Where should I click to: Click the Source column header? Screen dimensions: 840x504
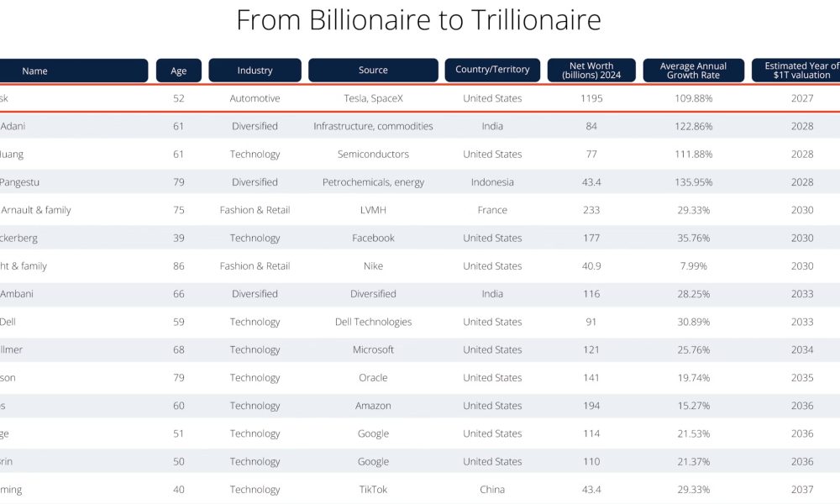pyautogui.click(x=374, y=71)
